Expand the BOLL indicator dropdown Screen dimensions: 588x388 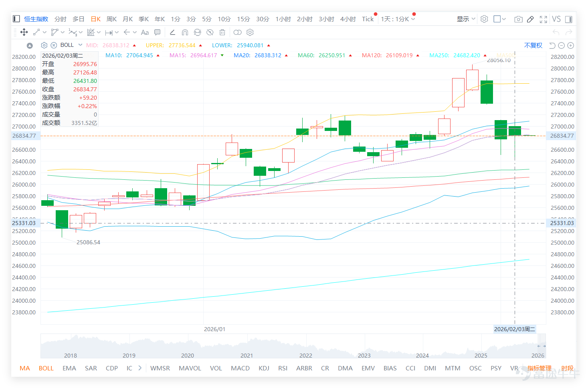[80, 45]
